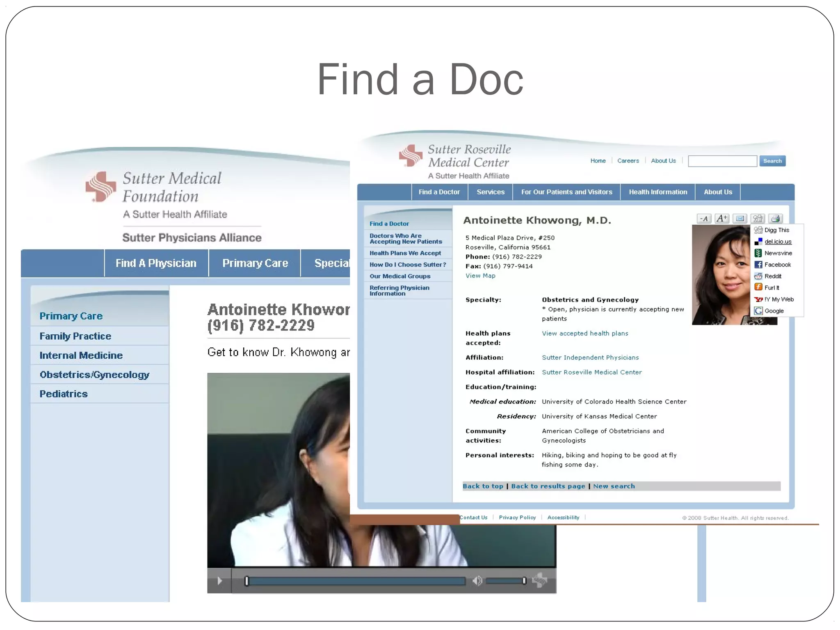This screenshot has width=840, height=630.
Task: Open Internal Medicine in Foundation sidebar
Action: click(x=81, y=356)
